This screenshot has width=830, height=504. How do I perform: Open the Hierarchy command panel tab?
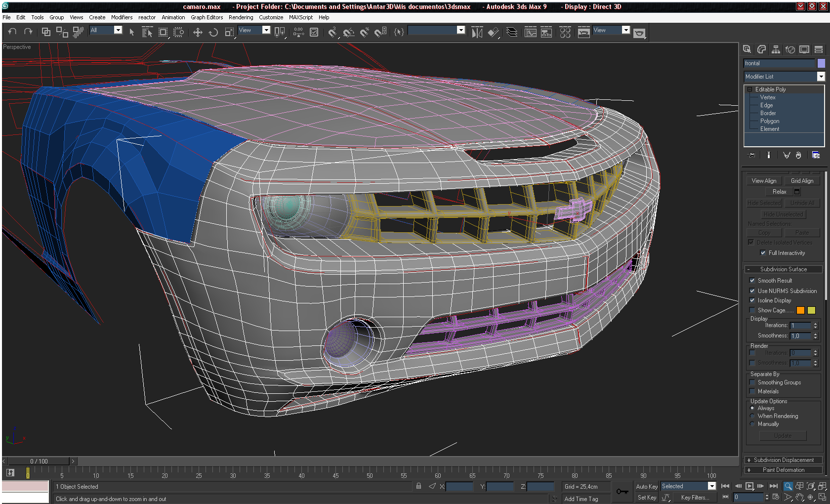tap(776, 49)
